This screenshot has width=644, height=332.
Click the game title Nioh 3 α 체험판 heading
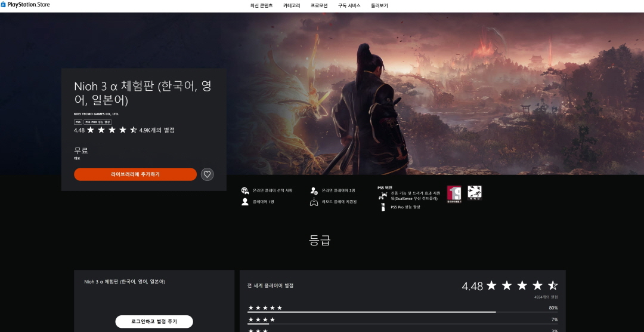(x=143, y=93)
